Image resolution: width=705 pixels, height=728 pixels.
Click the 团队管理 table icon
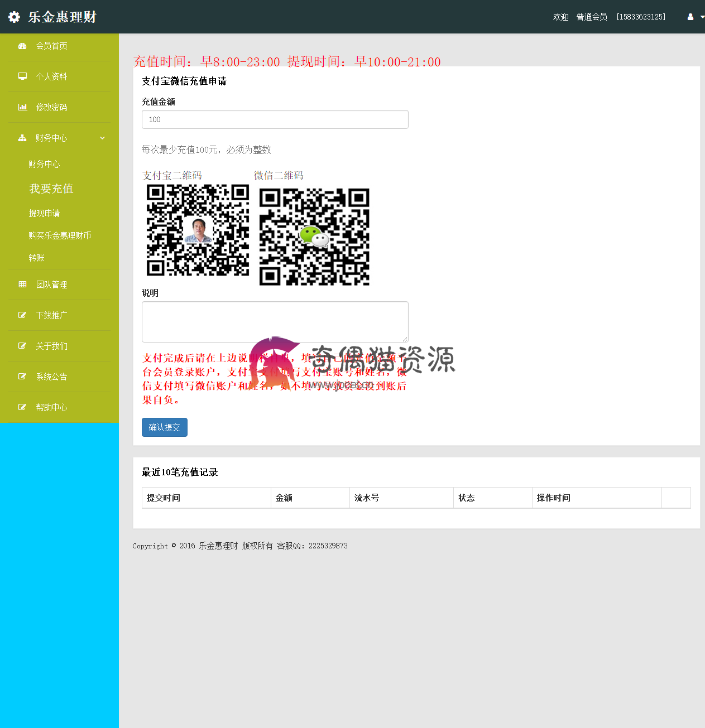click(x=22, y=285)
